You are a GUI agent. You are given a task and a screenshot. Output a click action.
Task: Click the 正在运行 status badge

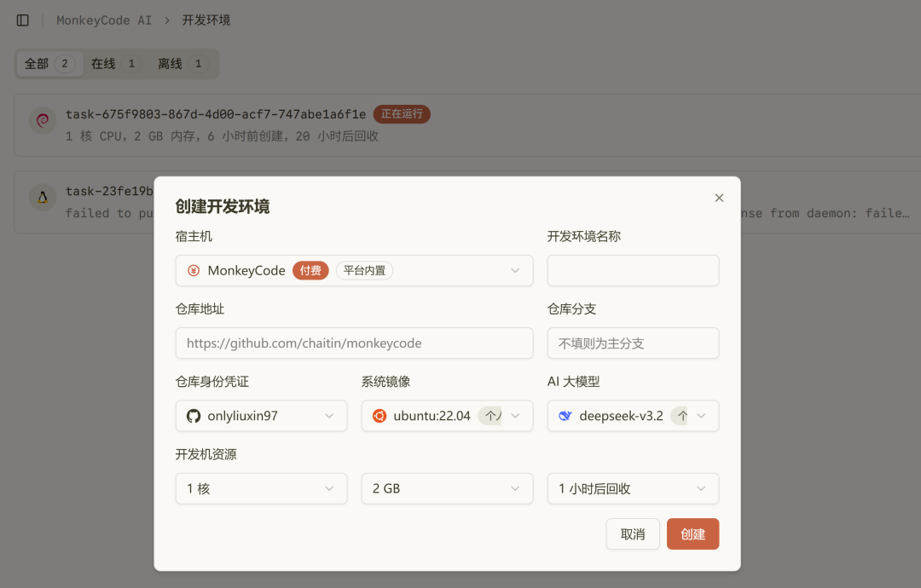click(402, 114)
